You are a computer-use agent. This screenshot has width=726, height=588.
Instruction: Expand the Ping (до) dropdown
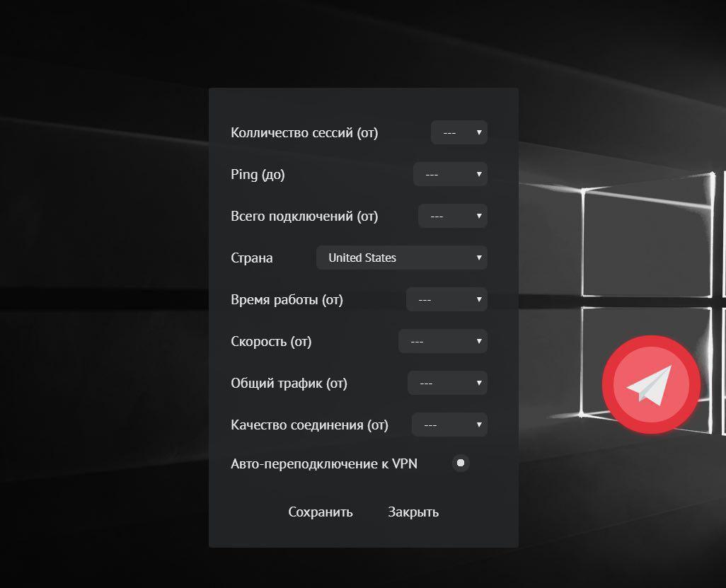tap(450, 174)
